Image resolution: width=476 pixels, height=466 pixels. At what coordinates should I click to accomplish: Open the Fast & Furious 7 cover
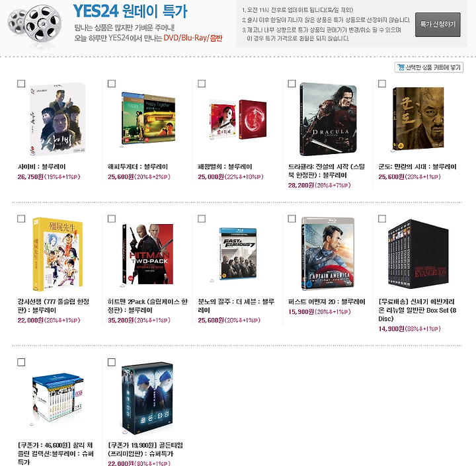click(x=238, y=254)
